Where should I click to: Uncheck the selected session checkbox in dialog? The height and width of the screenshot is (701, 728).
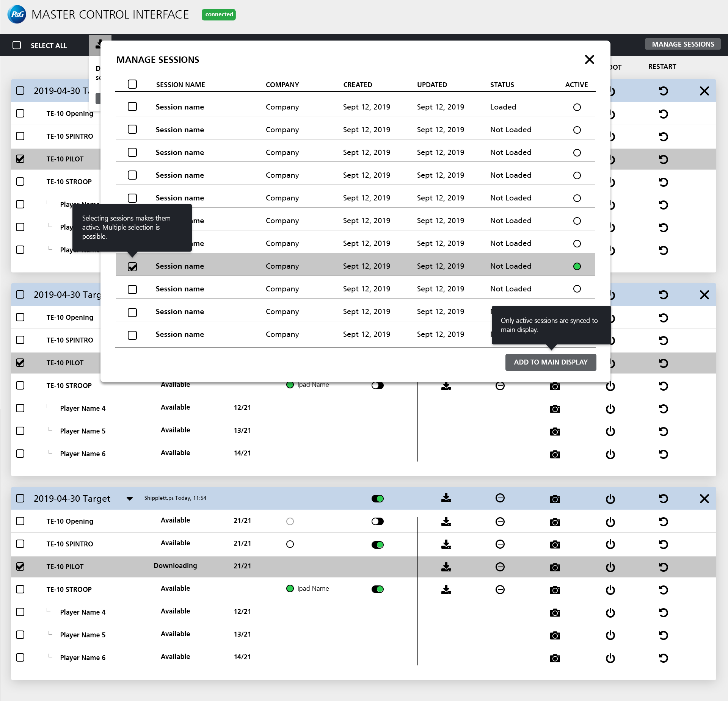coord(132,267)
